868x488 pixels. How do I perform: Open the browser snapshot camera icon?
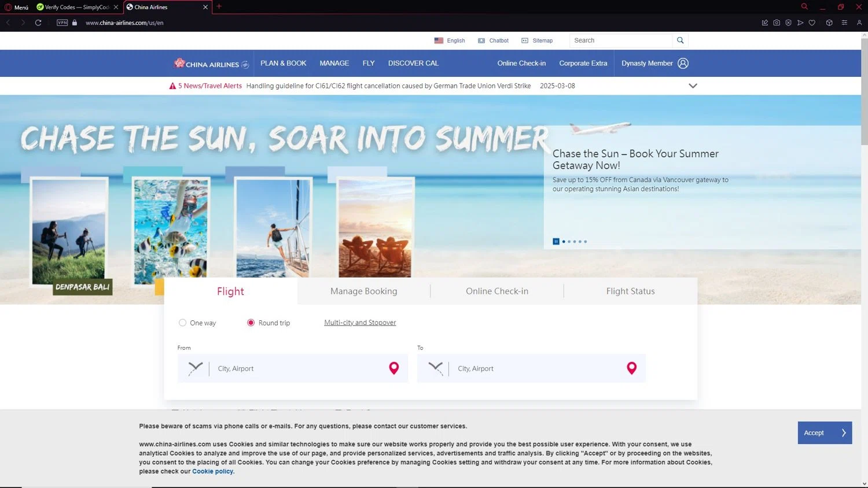coord(777,23)
